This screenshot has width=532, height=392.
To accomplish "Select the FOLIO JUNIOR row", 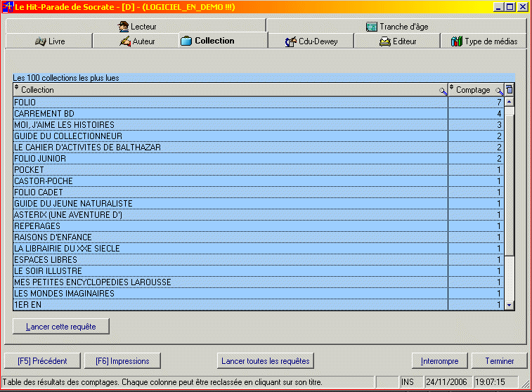I will coord(258,158).
